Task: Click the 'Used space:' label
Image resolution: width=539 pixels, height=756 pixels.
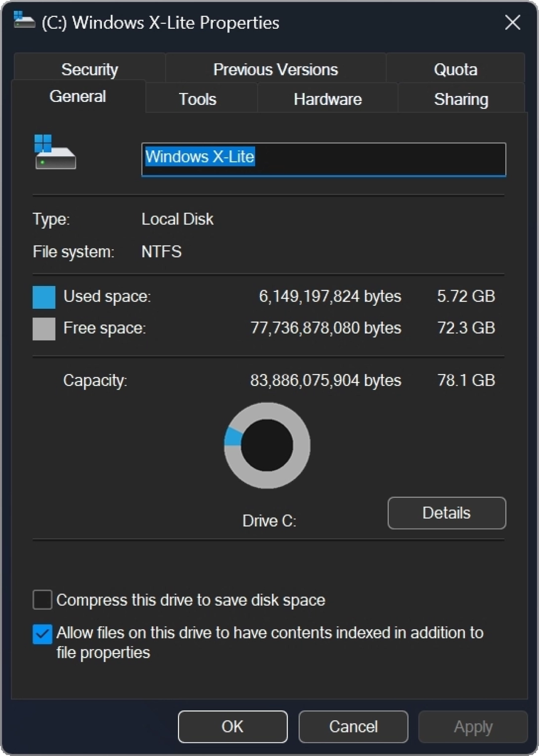Action: click(x=107, y=297)
